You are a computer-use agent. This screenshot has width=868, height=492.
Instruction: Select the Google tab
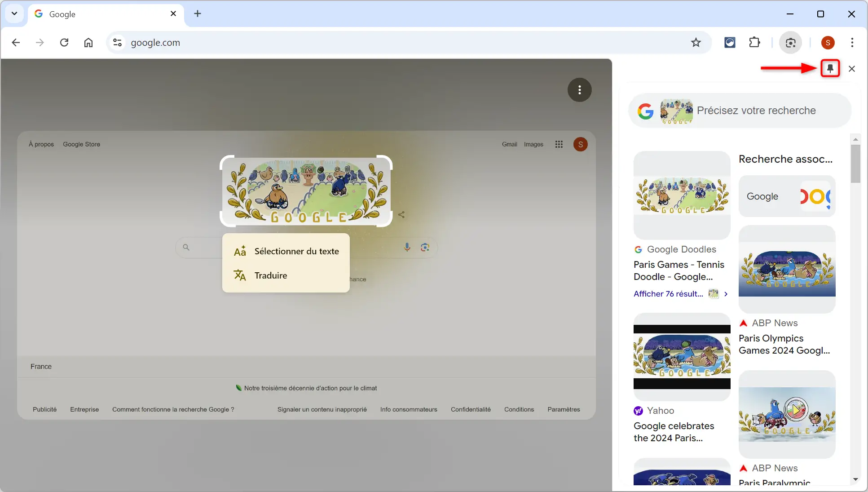[x=106, y=14]
